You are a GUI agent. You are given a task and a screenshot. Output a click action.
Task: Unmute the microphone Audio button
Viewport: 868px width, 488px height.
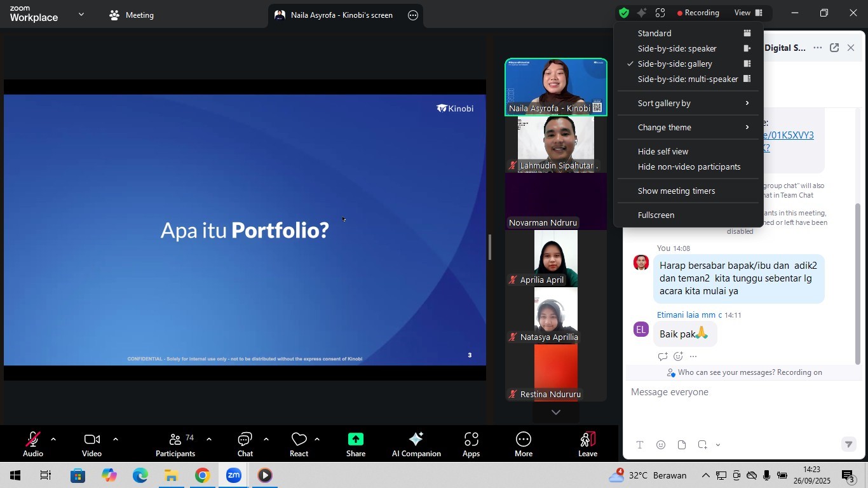click(x=33, y=444)
